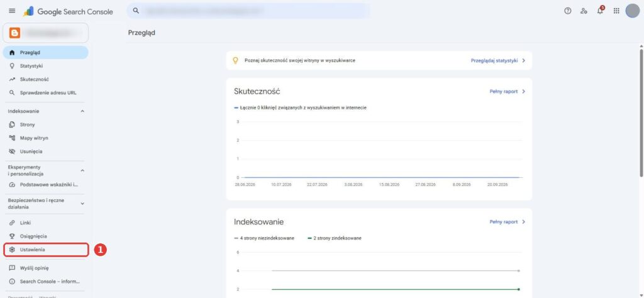Click the Ustawienia gear icon
The image size is (644, 298).
point(12,250)
